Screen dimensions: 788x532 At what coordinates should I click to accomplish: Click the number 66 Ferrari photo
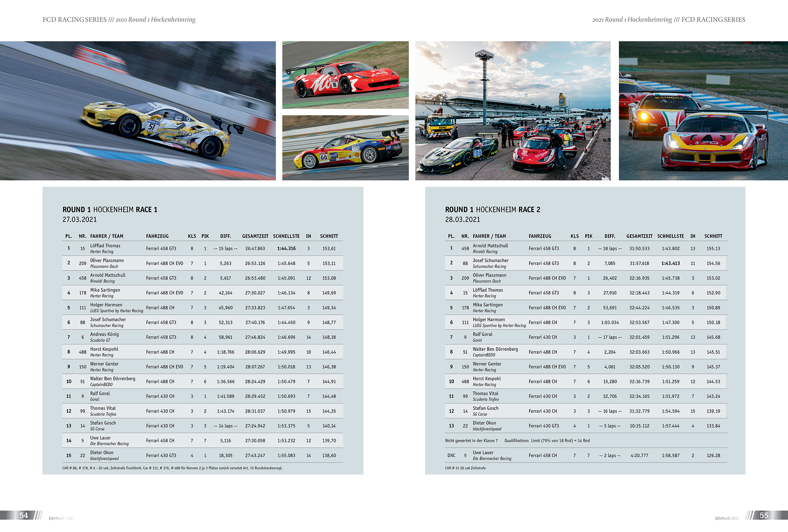(345, 148)
